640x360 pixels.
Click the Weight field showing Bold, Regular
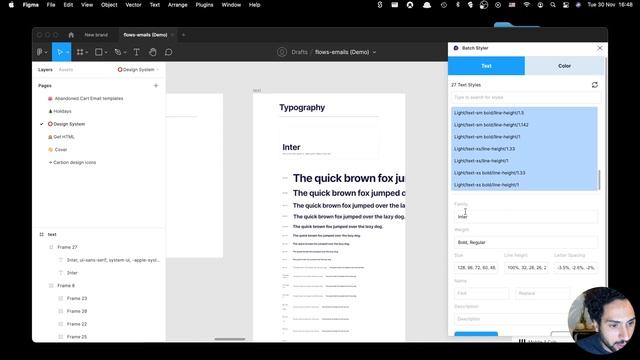[x=525, y=242]
